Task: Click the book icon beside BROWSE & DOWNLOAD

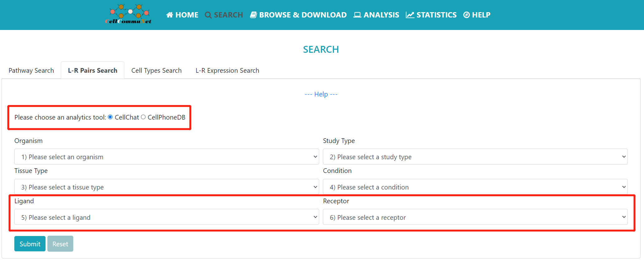Action: [x=253, y=15]
